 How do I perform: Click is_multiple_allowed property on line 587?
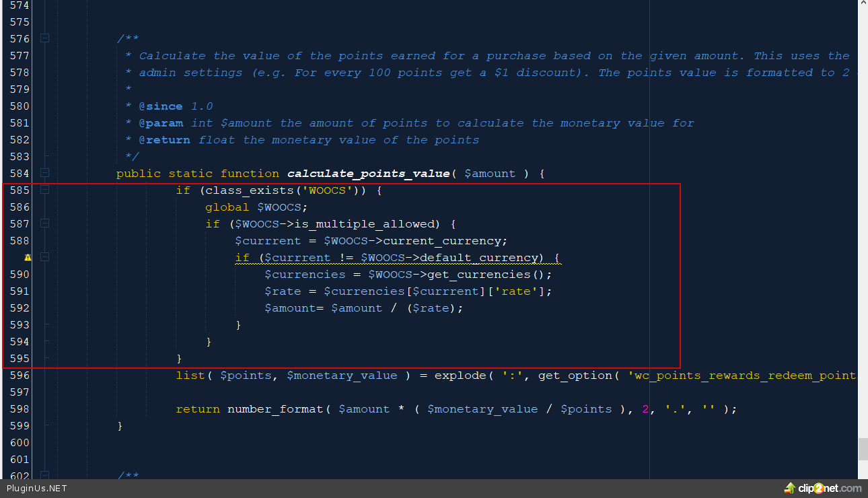[364, 224]
